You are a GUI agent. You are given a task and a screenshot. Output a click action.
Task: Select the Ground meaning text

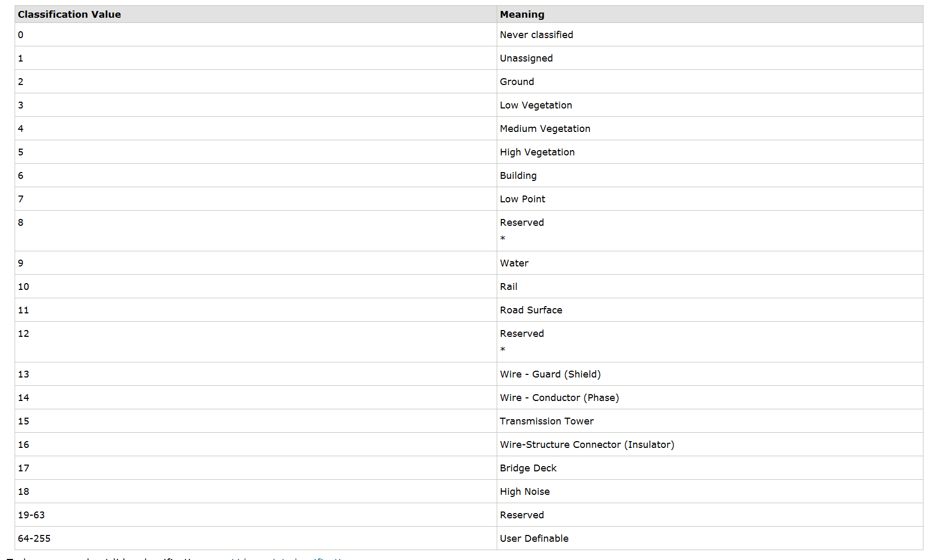(x=517, y=82)
